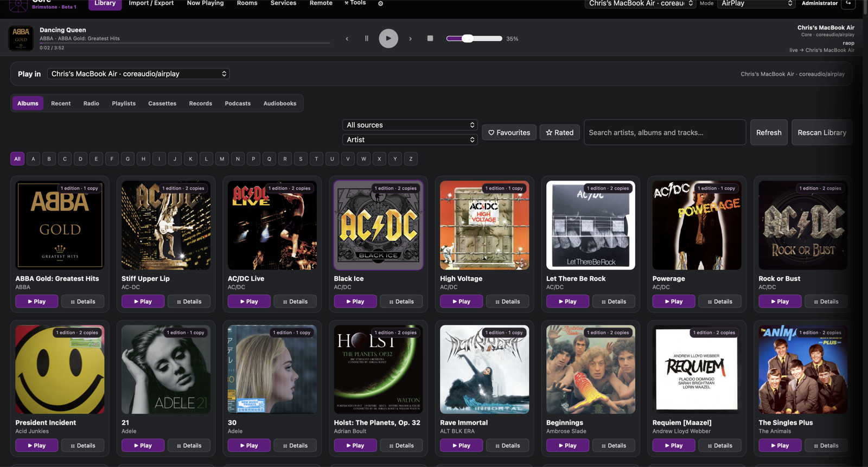Toggle the Favourites filter
Viewport: 868px width, 467px height.
509,132
